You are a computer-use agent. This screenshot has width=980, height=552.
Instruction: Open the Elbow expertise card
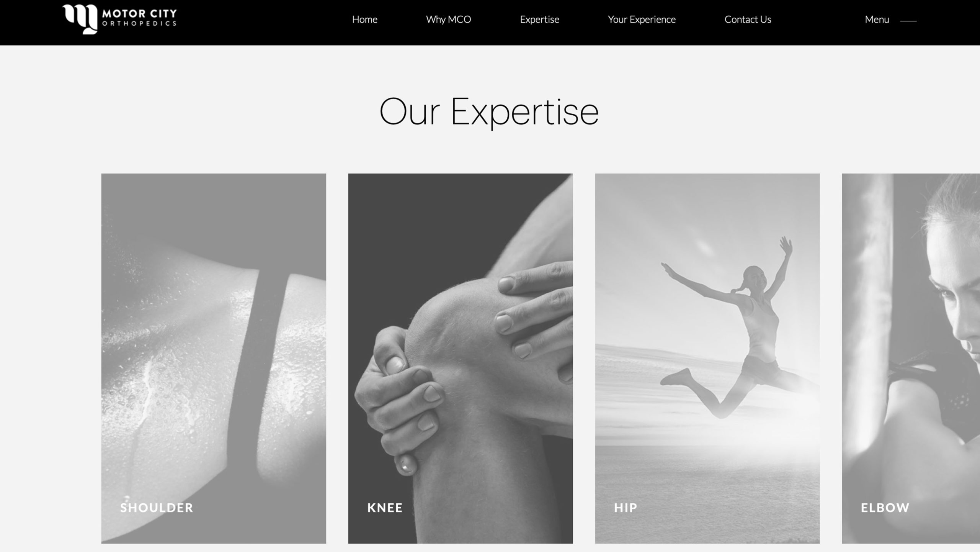(x=911, y=358)
